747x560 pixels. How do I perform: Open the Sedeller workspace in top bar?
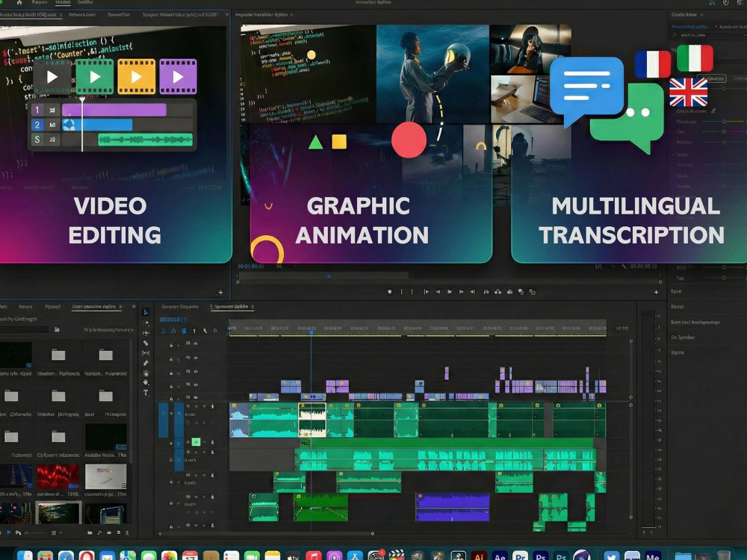[85, 2]
